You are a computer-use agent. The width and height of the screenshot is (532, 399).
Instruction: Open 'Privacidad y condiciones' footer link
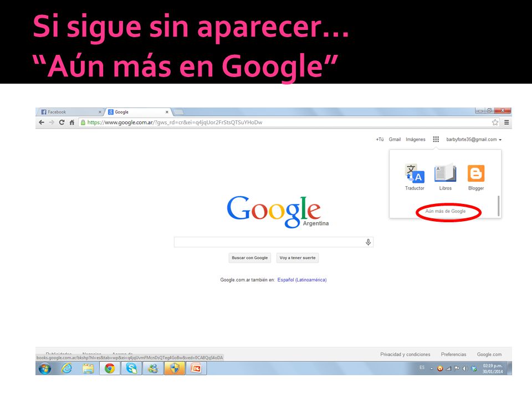point(405,354)
